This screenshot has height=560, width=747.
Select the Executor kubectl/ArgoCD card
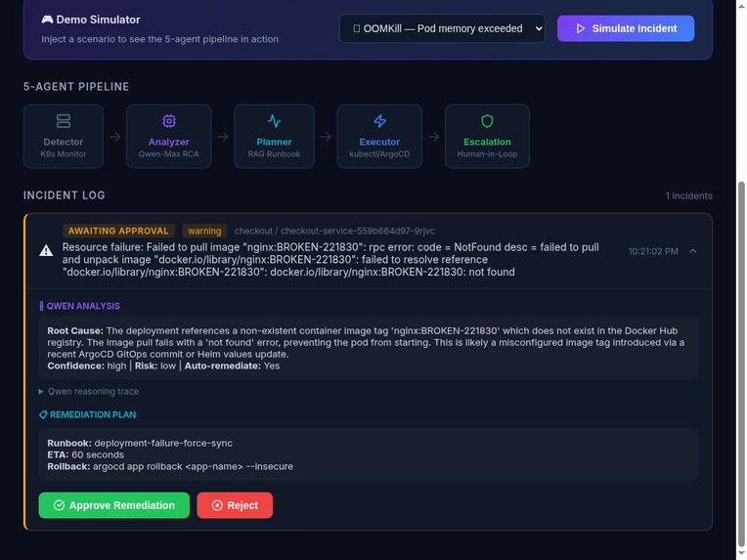379,136
